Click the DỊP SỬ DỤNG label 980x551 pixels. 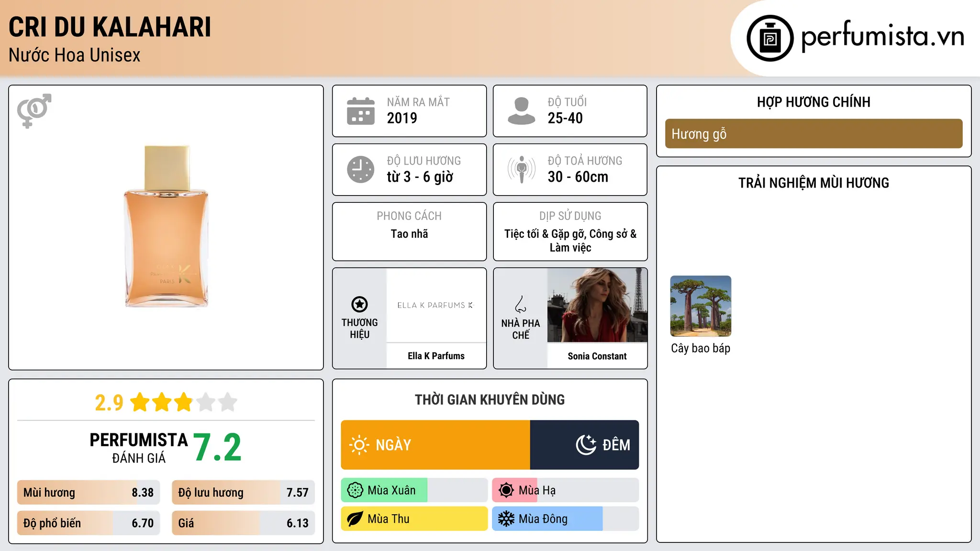pyautogui.click(x=570, y=216)
